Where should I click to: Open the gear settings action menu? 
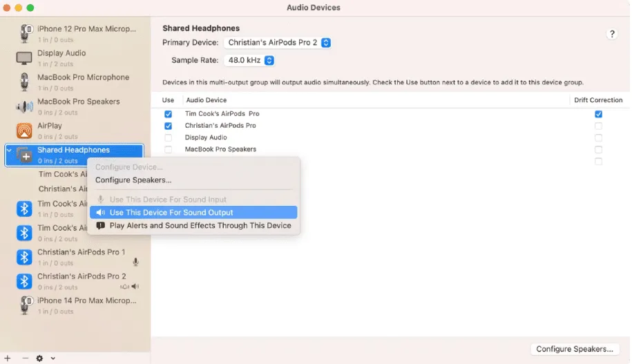tap(43, 358)
